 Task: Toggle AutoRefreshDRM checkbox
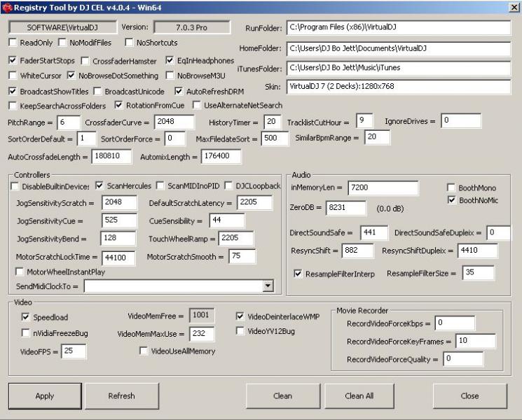point(179,91)
